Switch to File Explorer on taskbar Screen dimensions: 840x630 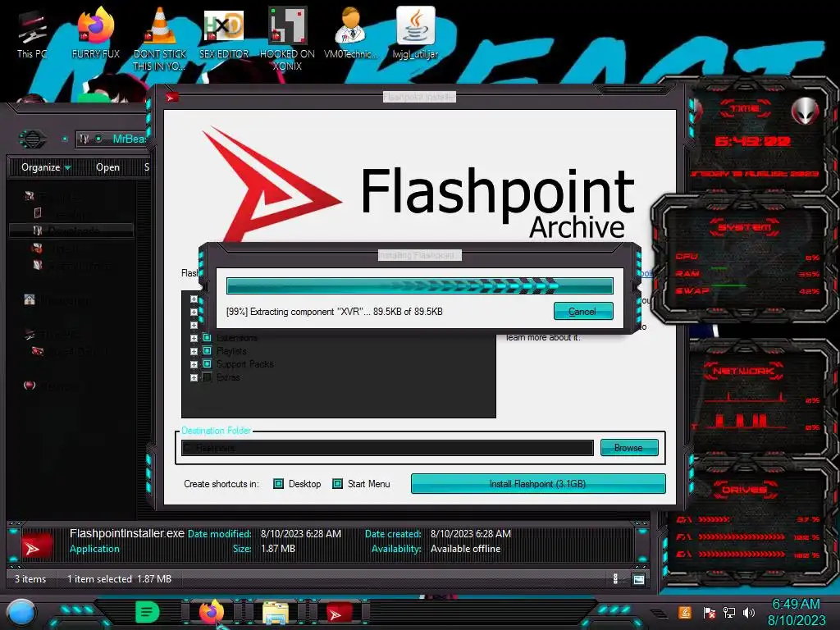[x=276, y=613]
